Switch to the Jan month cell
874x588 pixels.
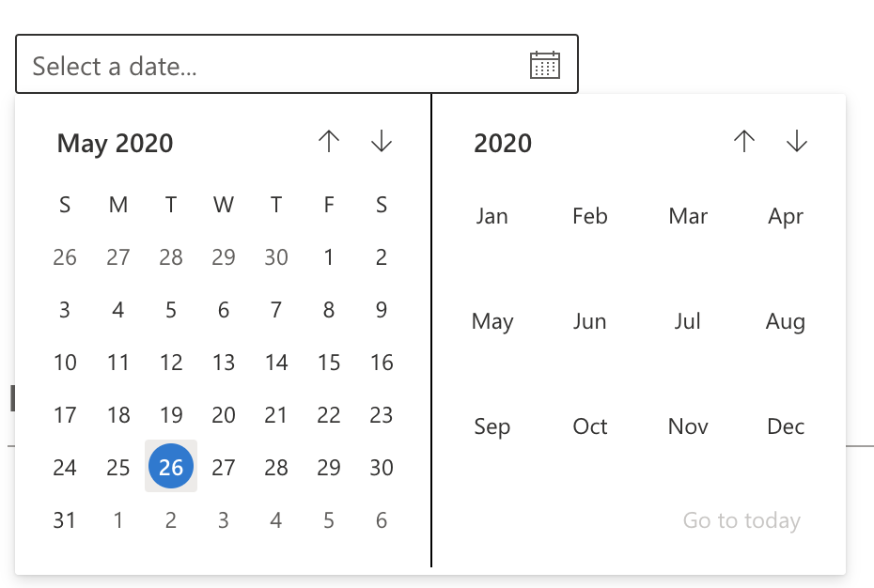tap(491, 216)
